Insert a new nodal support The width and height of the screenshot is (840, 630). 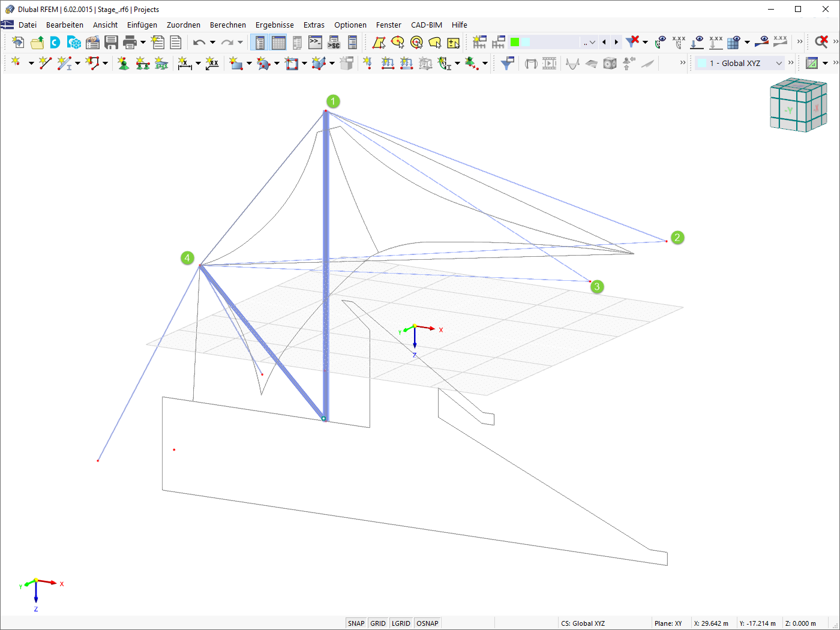(x=124, y=63)
